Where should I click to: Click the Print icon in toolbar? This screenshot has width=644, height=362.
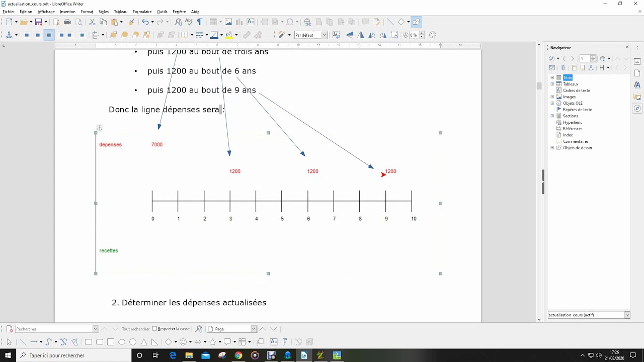[x=67, y=22]
